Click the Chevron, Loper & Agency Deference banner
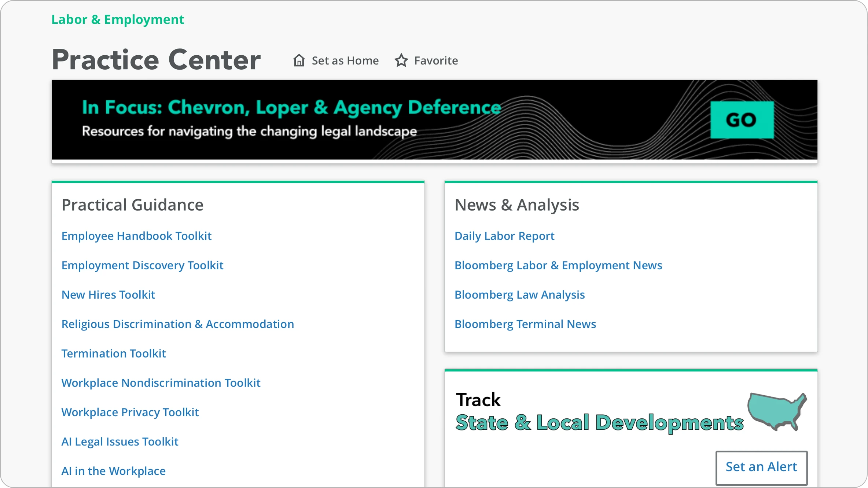This screenshot has height=488, width=868. point(434,120)
